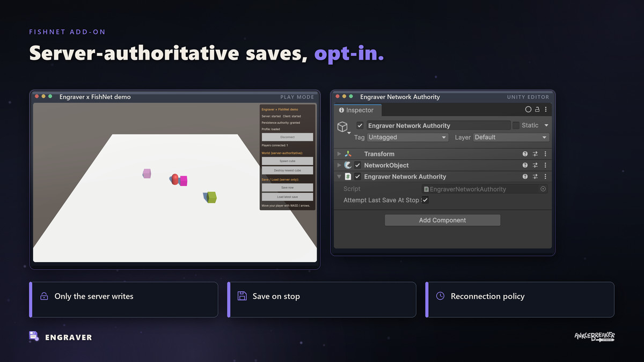The height and width of the screenshot is (362, 644).
Task: Click the Engraver logo icon in footer
Action: click(34, 337)
